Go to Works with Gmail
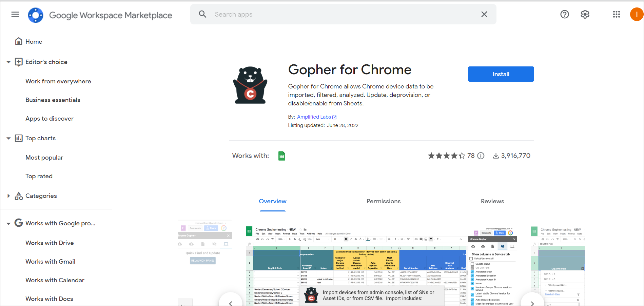This screenshot has height=306, width=644. tap(51, 262)
